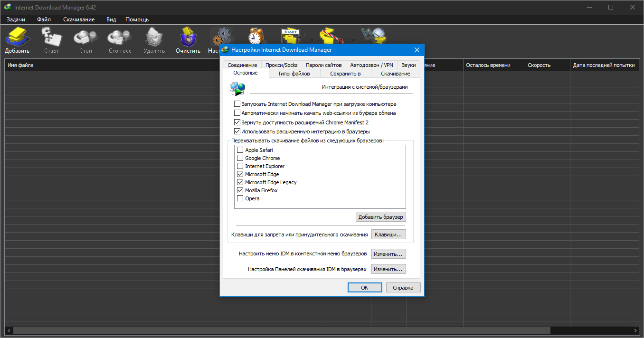This screenshot has width=644, height=338.
Task: Click the Скорость column header
Action: click(547, 65)
